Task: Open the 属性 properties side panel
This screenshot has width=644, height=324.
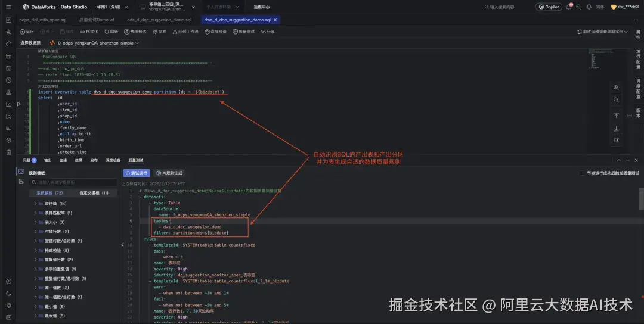Action: [638, 34]
